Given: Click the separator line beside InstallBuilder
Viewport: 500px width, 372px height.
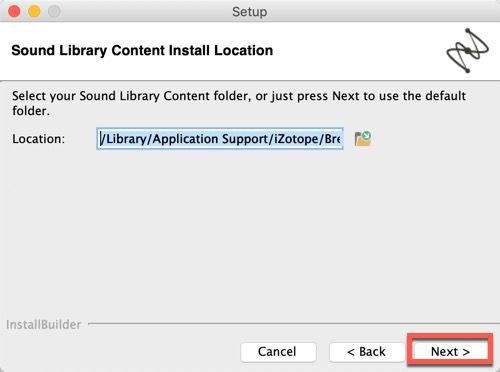Looking at the screenshot, I should click(293, 323).
